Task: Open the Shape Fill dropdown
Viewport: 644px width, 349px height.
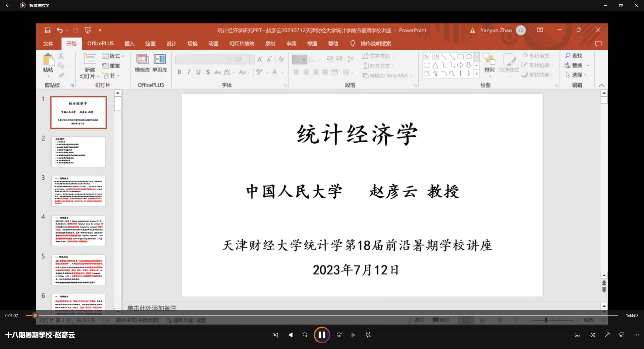Action: click(x=538, y=56)
